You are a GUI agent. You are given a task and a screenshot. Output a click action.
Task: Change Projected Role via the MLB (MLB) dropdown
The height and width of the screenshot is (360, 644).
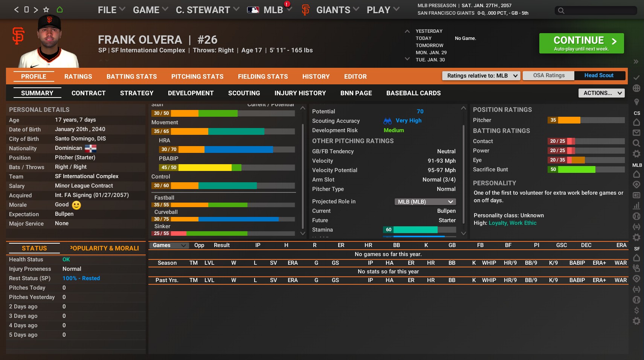(425, 201)
